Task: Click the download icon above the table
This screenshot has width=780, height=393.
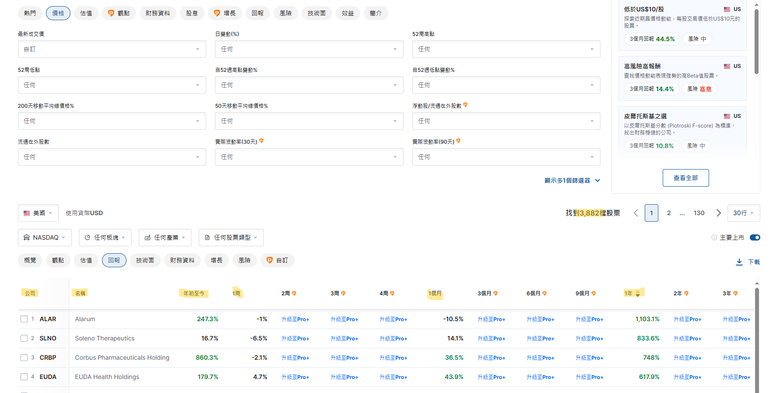Action: pyautogui.click(x=739, y=262)
